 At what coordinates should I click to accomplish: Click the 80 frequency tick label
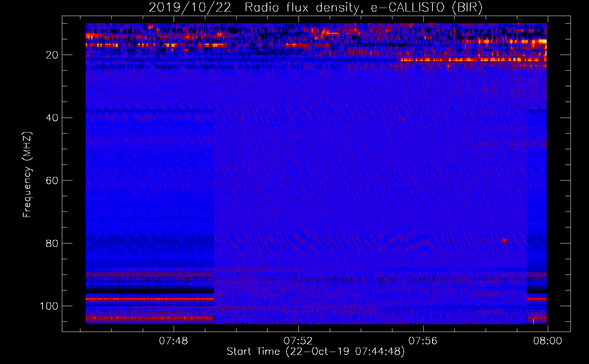[52, 243]
